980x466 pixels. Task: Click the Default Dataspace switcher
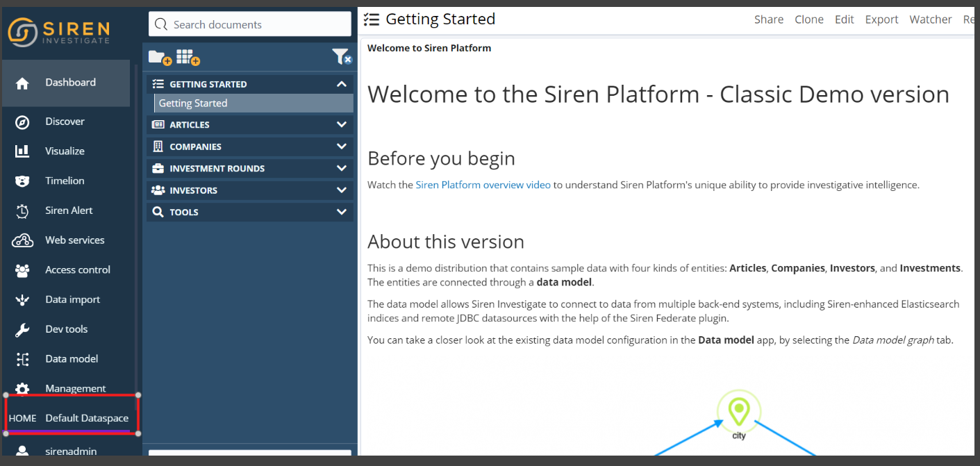72,418
